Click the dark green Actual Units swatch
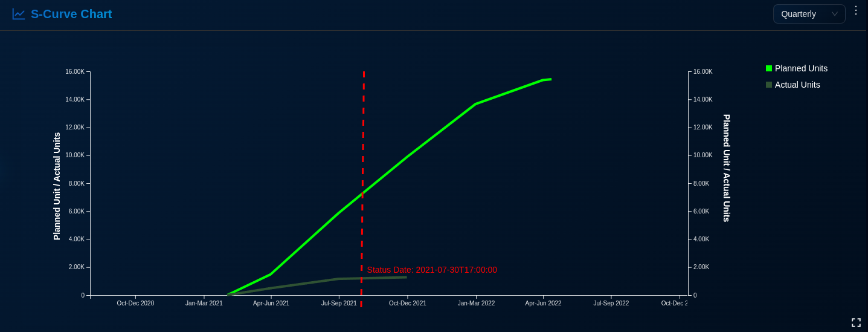The image size is (868, 332). point(769,85)
